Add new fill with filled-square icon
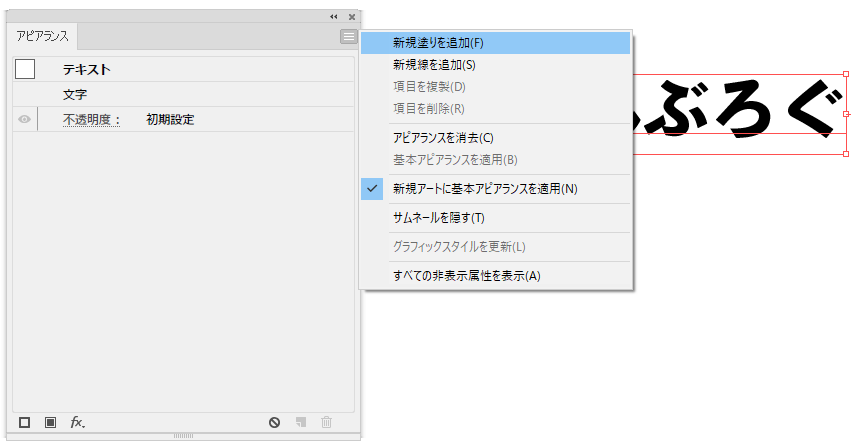The image size is (851, 448). coord(50,422)
